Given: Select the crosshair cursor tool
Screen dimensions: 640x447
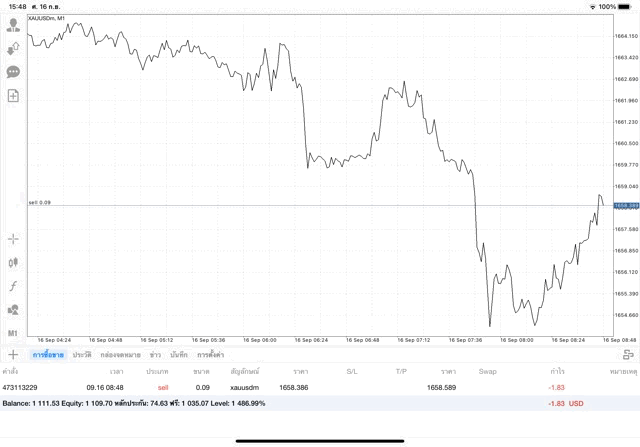Looking at the screenshot, I should 13,239.
